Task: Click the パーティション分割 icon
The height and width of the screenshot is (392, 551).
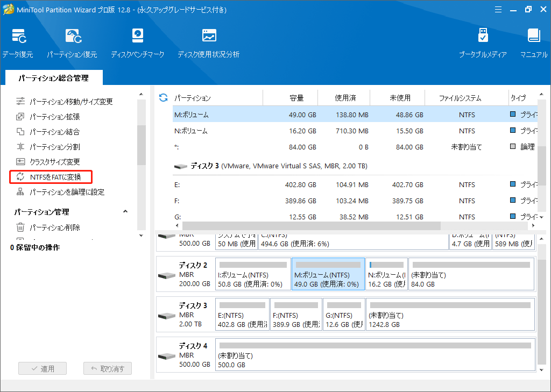Action: pos(20,147)
